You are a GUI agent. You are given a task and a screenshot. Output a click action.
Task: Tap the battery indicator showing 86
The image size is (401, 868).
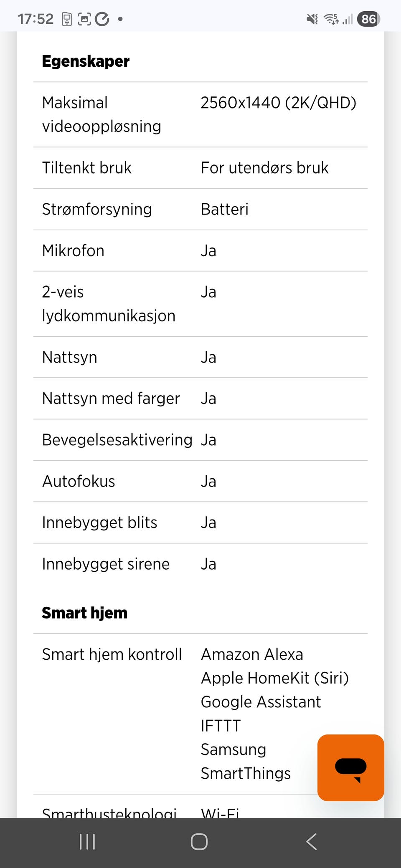[x=368, y=19]
